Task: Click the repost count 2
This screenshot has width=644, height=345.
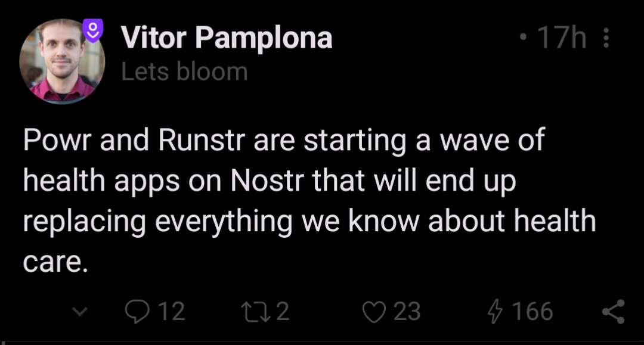Action: coord(283,312)
